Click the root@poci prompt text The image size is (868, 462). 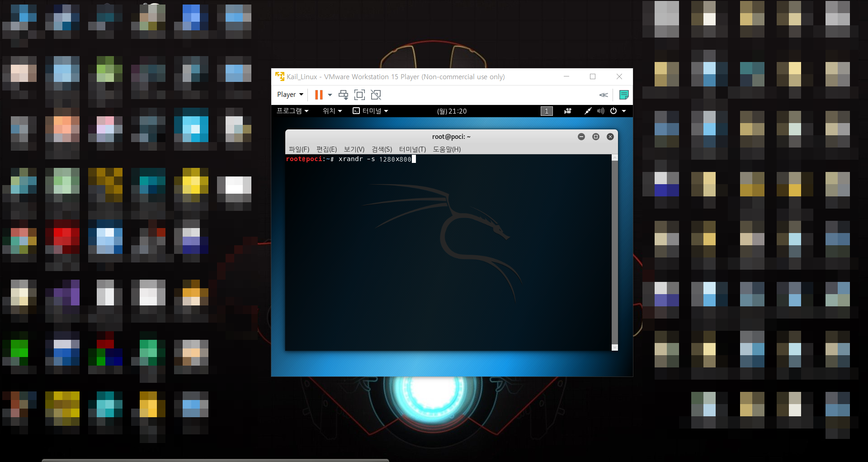(304, 159)
